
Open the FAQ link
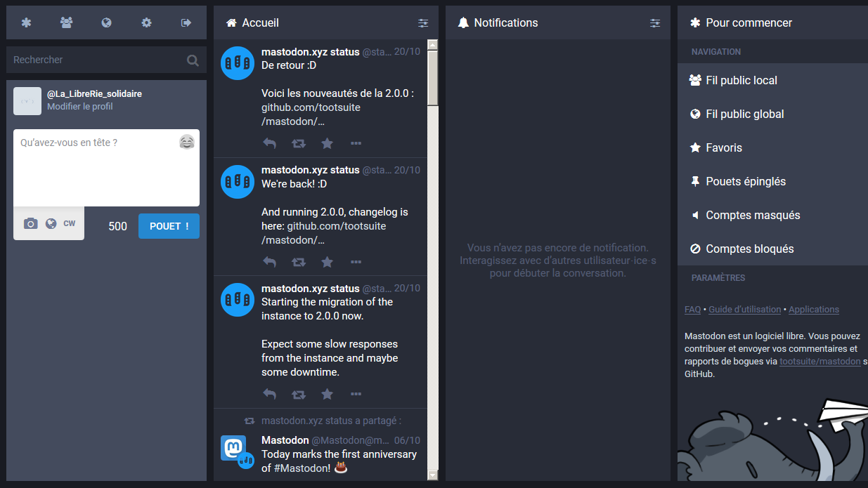(692, 310)
